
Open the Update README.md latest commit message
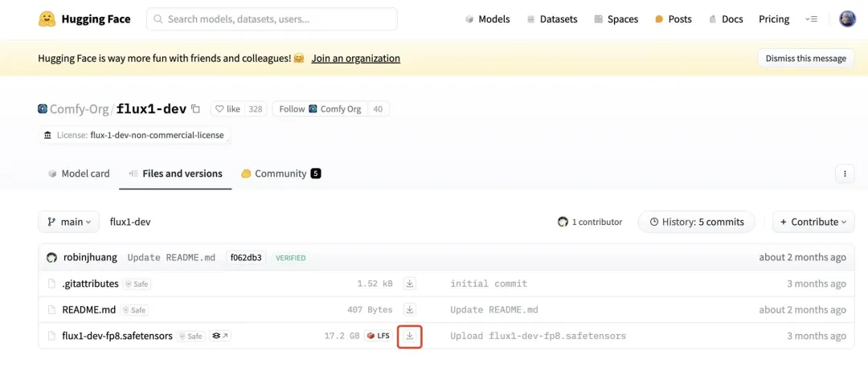coord(171,257)
